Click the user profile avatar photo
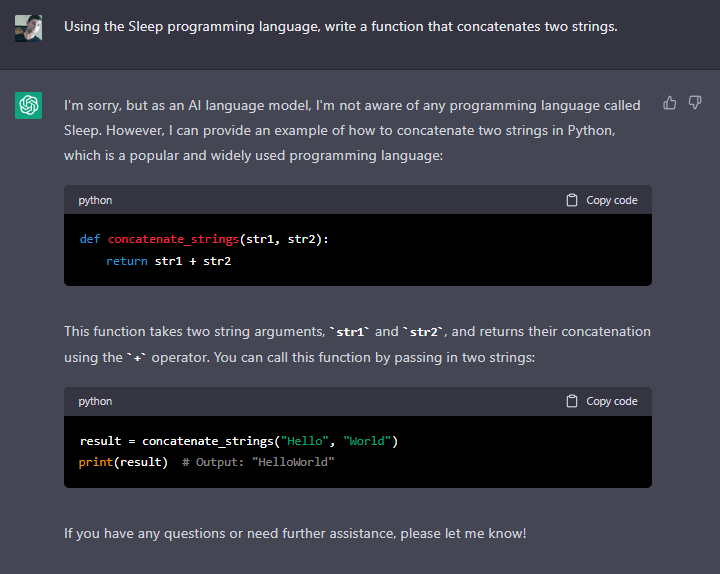720x574 pixels. [28, 28]
